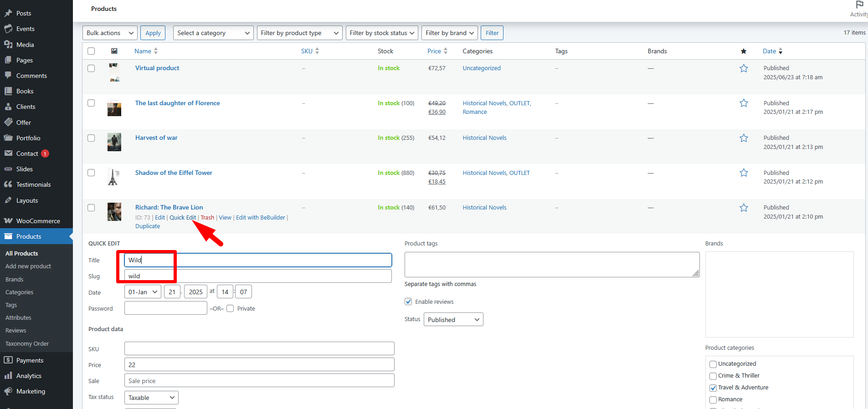Click the image column header icon
Image resolution: width=868 pixels, height=409 pixels.
[114, 51]
